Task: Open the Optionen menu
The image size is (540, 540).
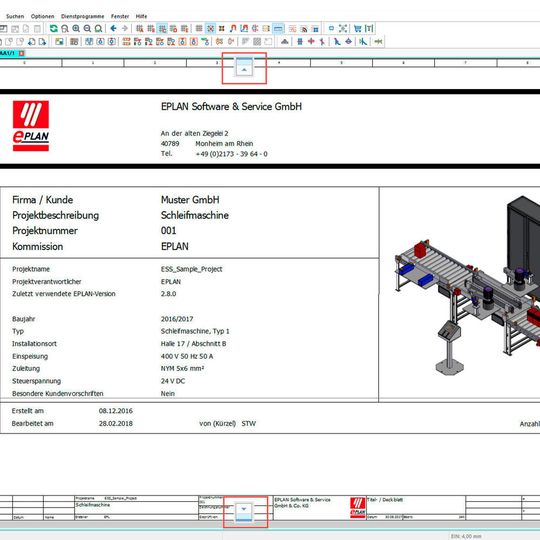Action: coord(42,16)
